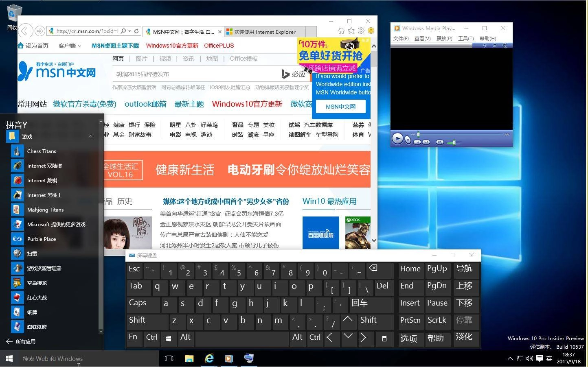Image resolution: width=588 pixels, height=367 pixels.
Task: Switch the 英 input method indicator
Action: click(549, 358)
